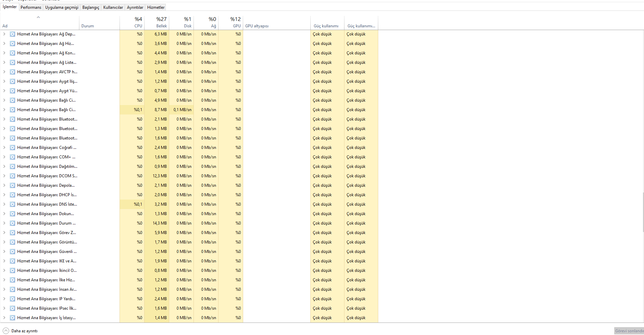
Task: Open the Hizmetler tab
Action: tap(156, 7)
